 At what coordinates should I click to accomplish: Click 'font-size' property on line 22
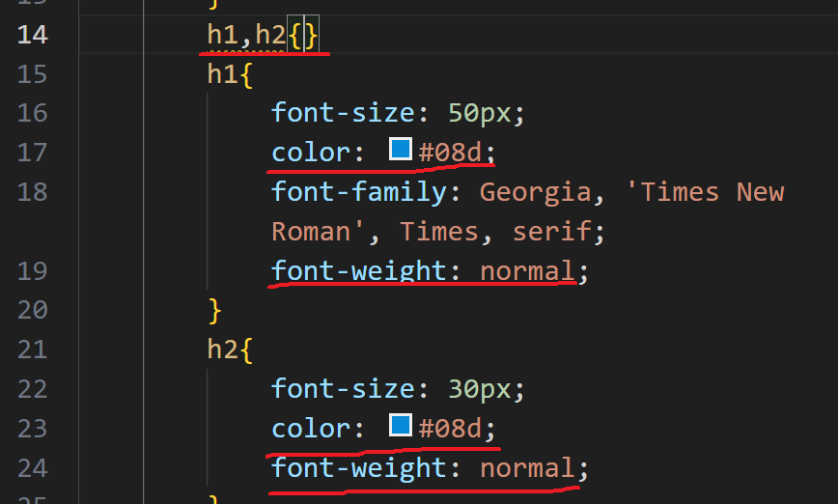[343, 389]
